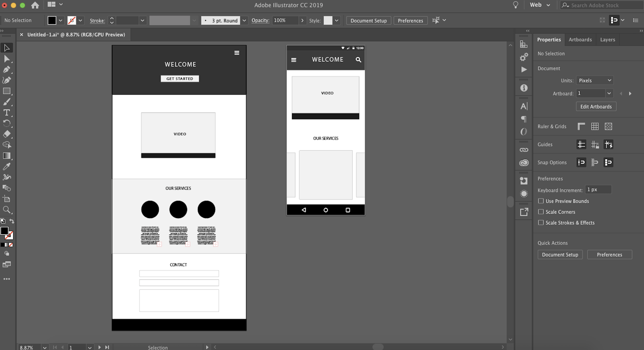Expand the Artboard number dropdown
Image resolution: width=644 pixels, height=350 pixels.
tap(609, 93)
